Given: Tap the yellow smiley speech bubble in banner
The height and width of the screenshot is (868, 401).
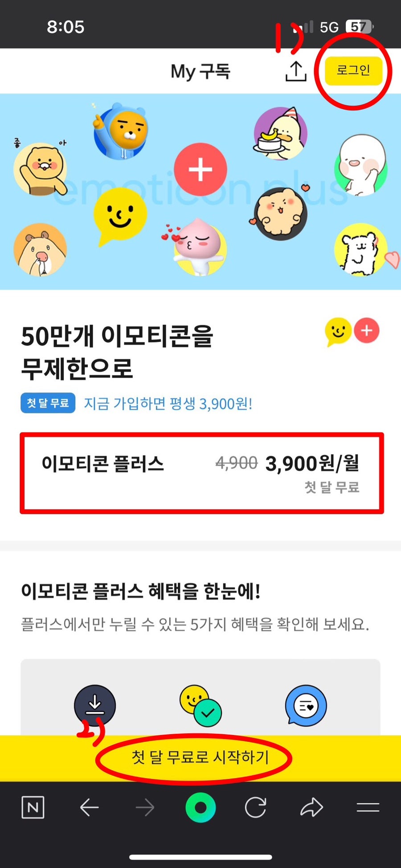Looking at the screenshot, I should click(120, 217).
